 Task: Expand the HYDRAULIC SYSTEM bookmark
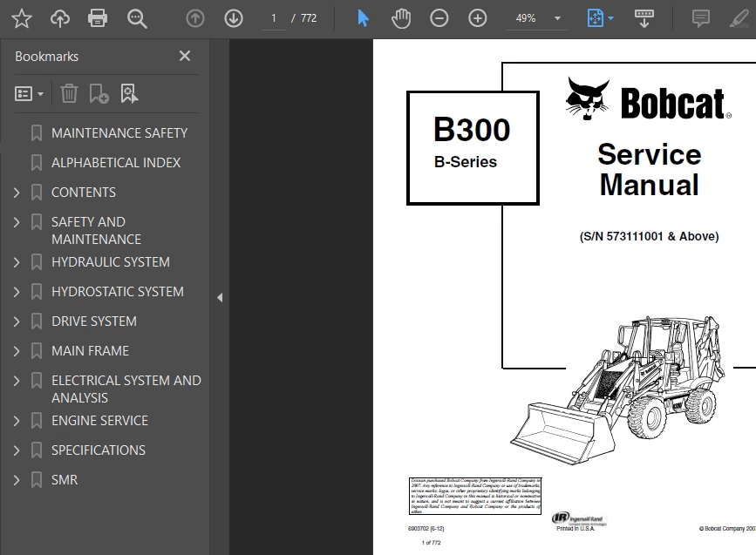pyautogui.click(x=16, y=261)
